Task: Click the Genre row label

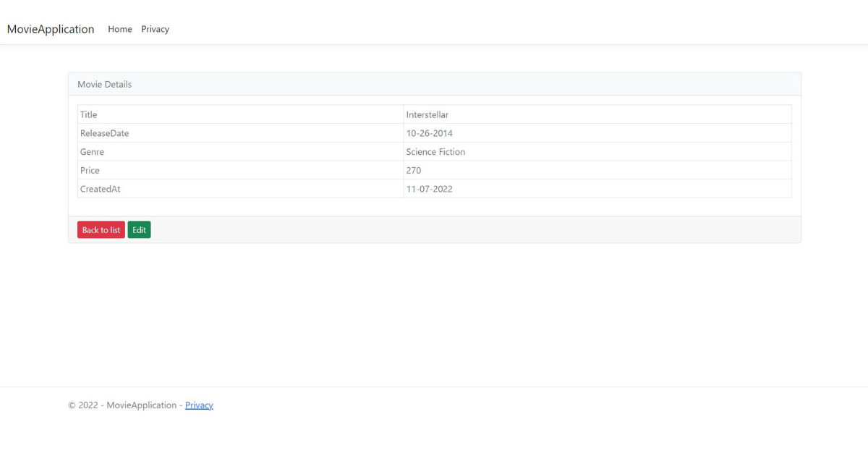Action: click(x=92, y=152)
